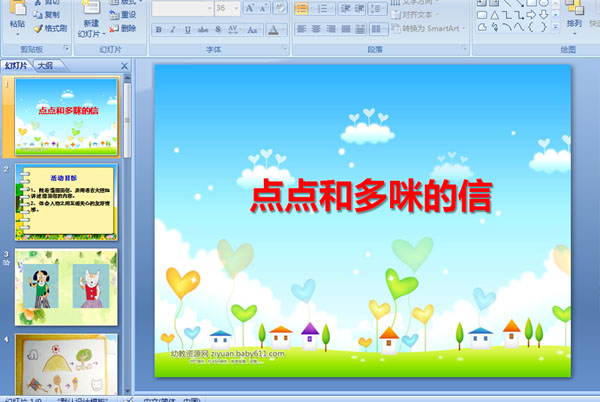
Task: Toggle Underline formatting
Action: (x=186, y=29)
